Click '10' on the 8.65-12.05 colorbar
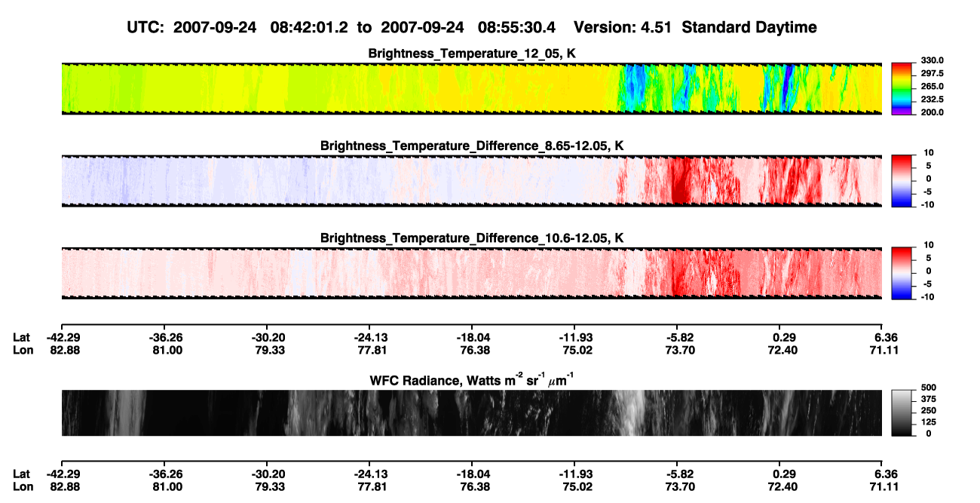980x503 pixels. coord(929,152)
